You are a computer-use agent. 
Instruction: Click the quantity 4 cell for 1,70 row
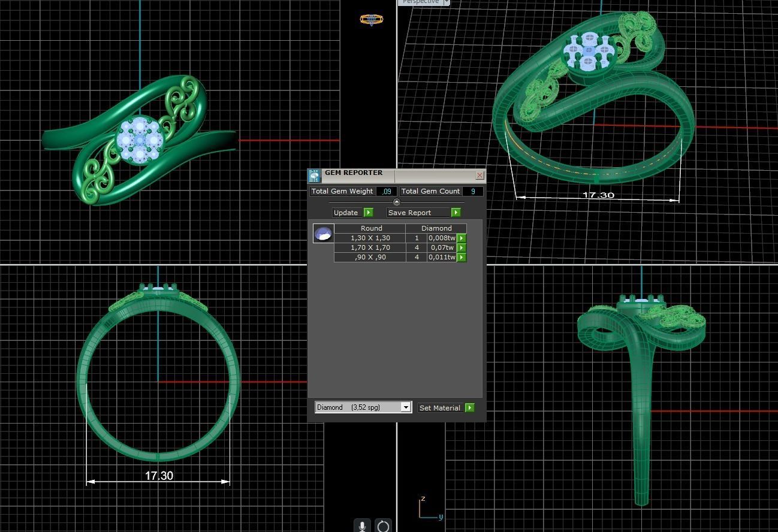tap(417, 247)
